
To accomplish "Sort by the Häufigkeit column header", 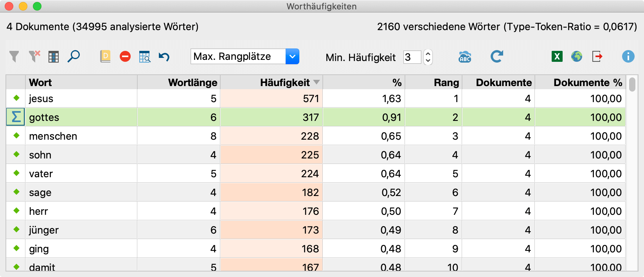I will pos(285,83).
